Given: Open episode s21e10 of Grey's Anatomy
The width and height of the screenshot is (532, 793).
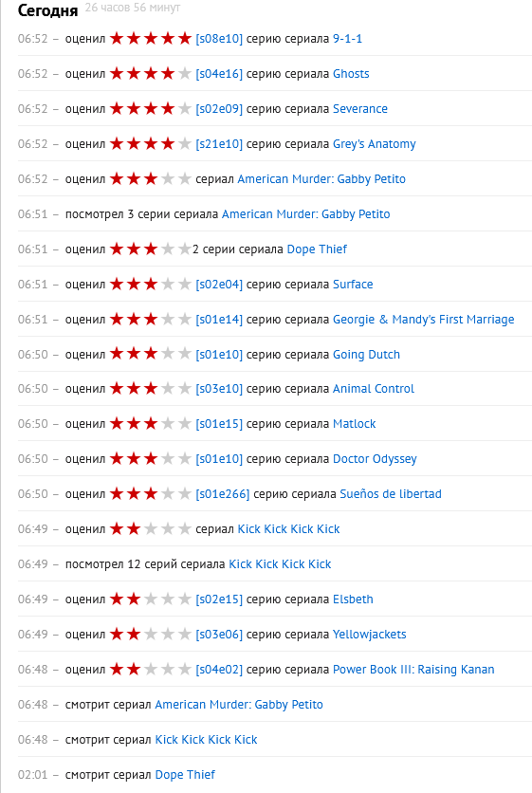Looking at the screenshot, I should pyautogui.click(x=219, y=144).
